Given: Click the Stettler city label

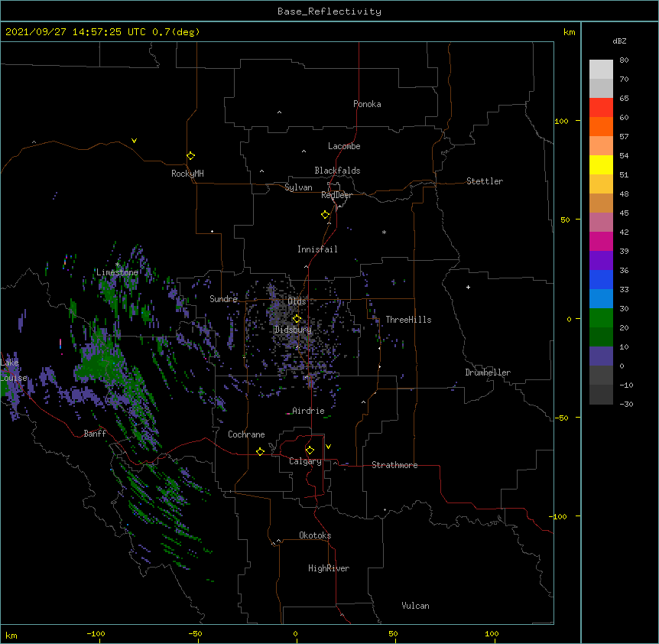Looking at the screenshot, I should click(485, 181).
